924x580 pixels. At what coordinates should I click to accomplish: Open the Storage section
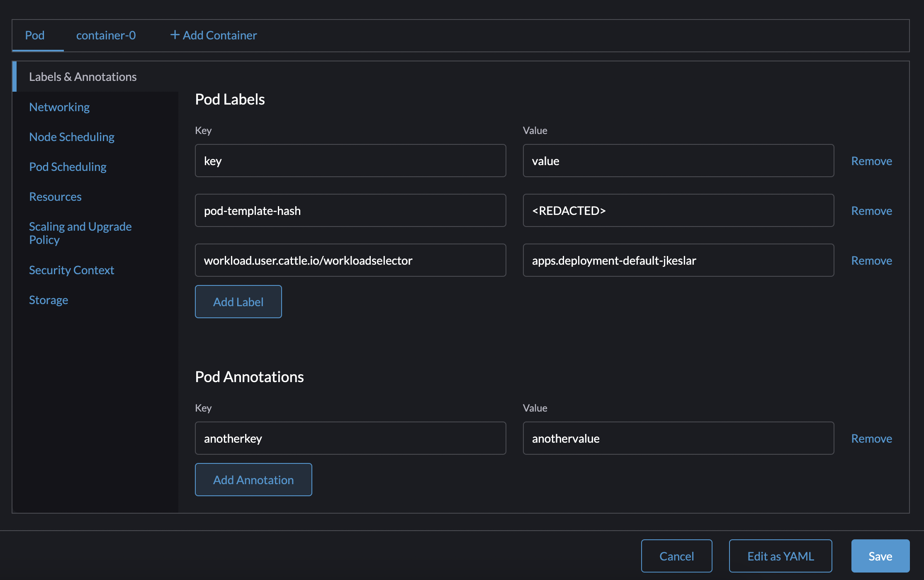(x=49, y=300)
